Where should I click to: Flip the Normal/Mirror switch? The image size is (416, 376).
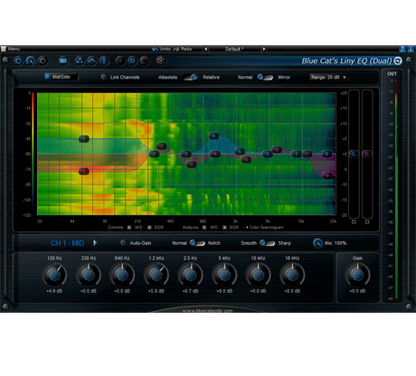(x=265, y=77)
